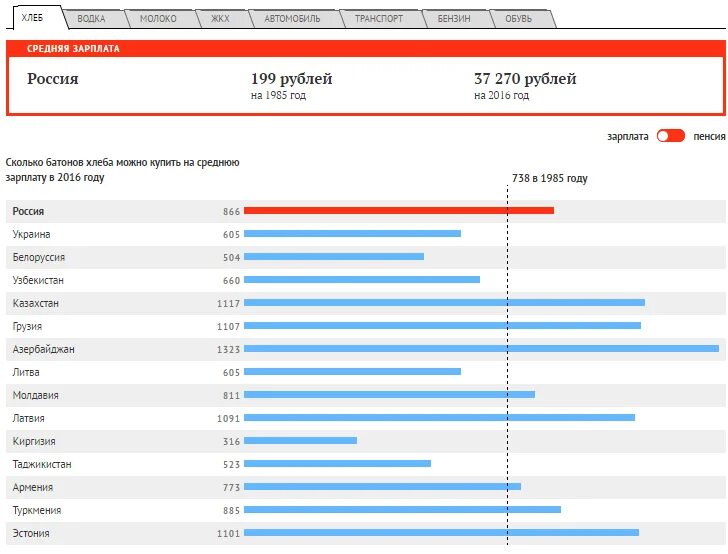Viewport: 728px width, 554px height.
Task: Toggle the зарплата/пенсия switch
Action: tap(670, 136)
